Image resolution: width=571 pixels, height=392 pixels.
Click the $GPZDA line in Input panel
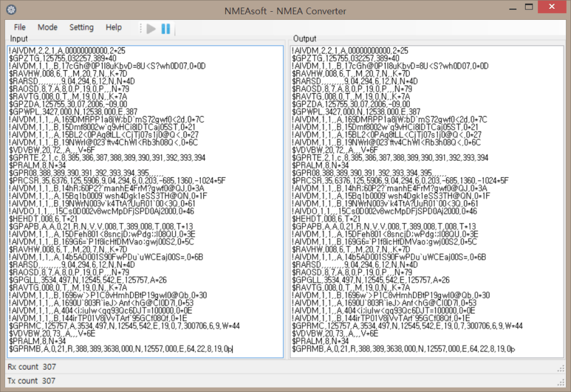[68, 104]
